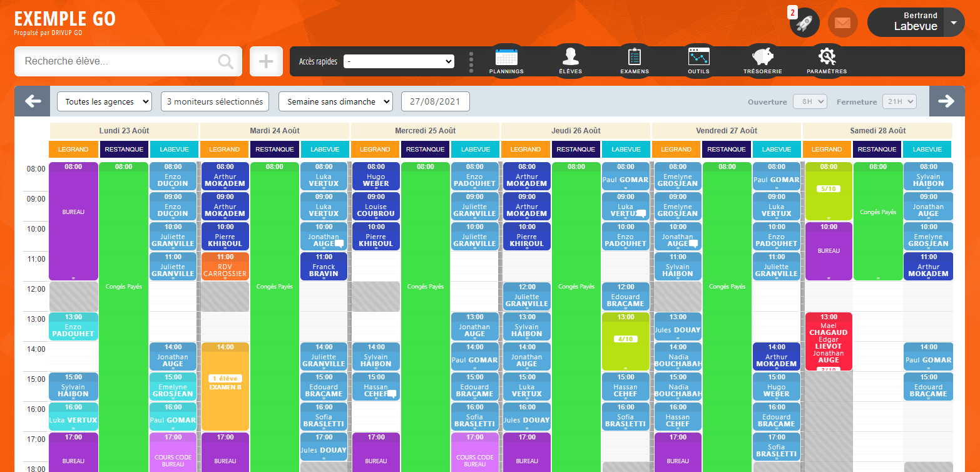
Task: Open the comment bubble on Luka VERTUX lesson
Action: pyautogui.click(x=643, y=213)
